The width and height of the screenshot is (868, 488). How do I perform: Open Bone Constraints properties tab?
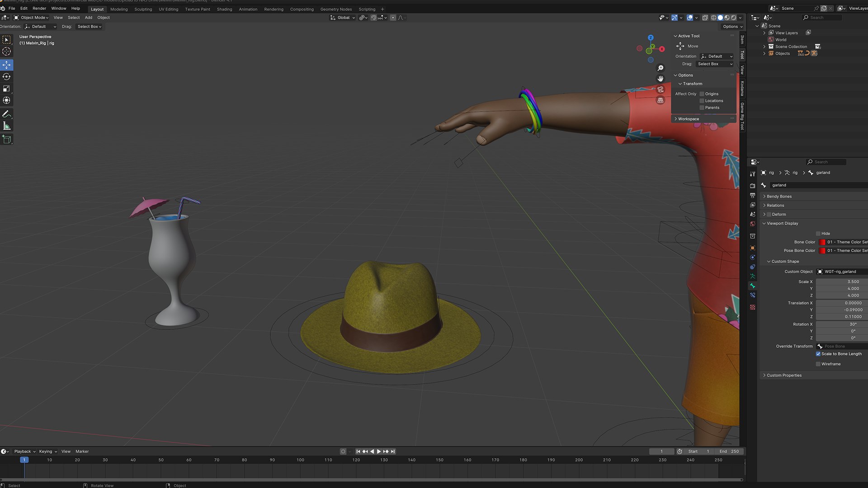pos(752,295)
